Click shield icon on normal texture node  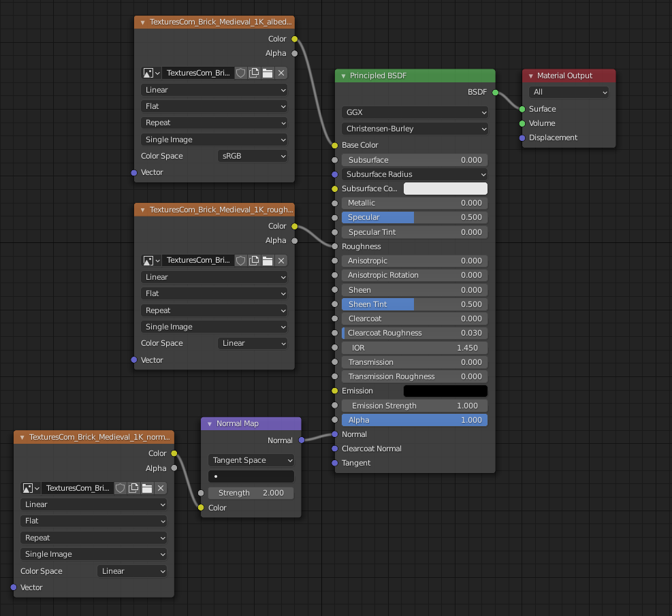[121, 488]
